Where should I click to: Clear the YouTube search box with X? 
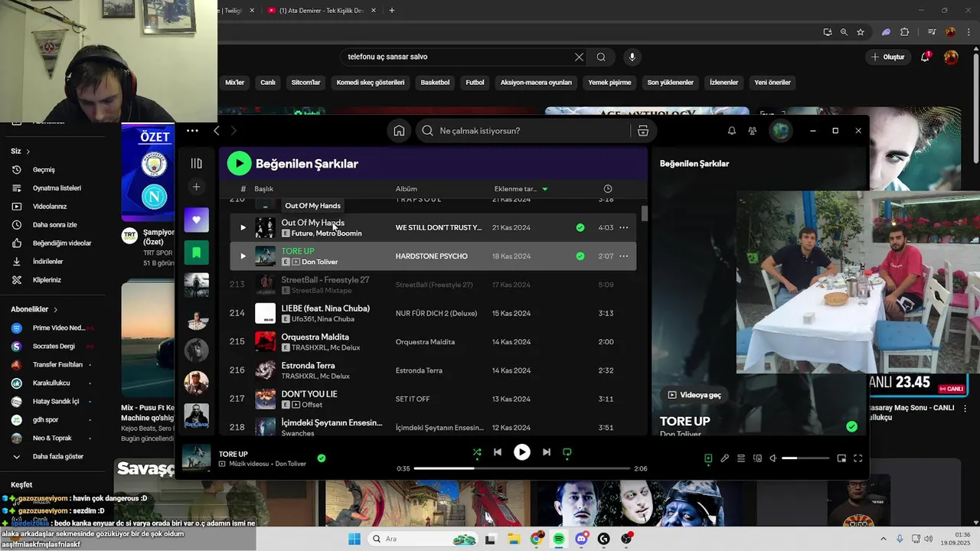[579, 57]
